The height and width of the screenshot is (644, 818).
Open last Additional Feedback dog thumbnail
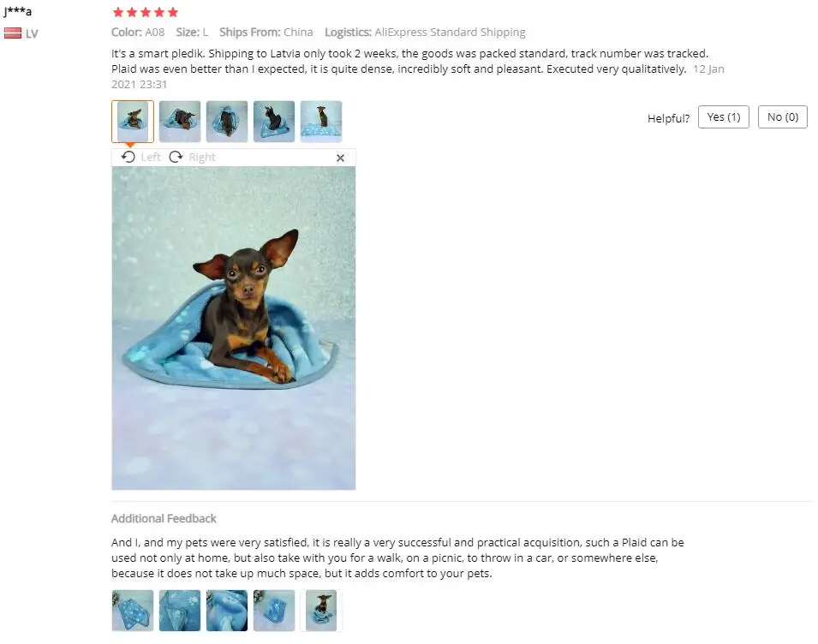[x=321, y=611]
